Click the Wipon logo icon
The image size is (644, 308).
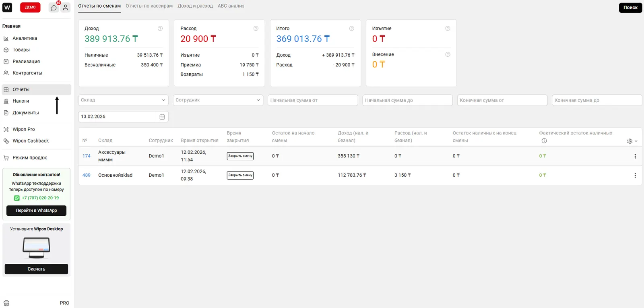[x=7, y=7]
